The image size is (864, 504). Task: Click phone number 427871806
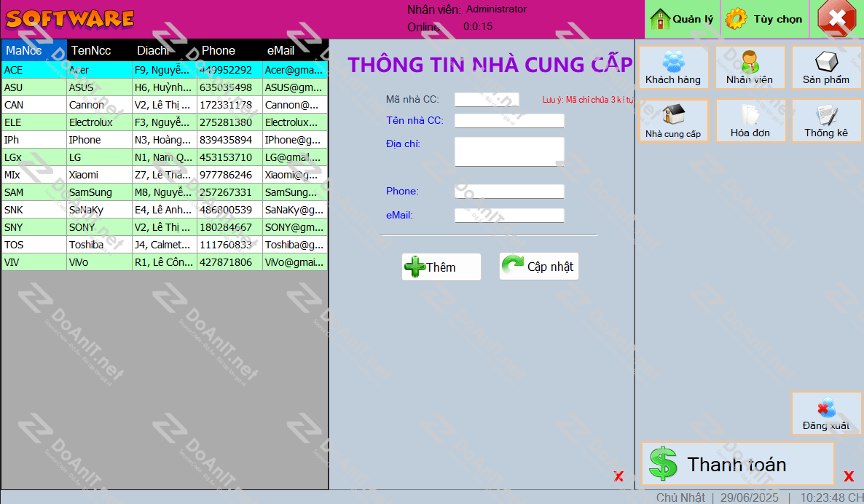[229, 262]
